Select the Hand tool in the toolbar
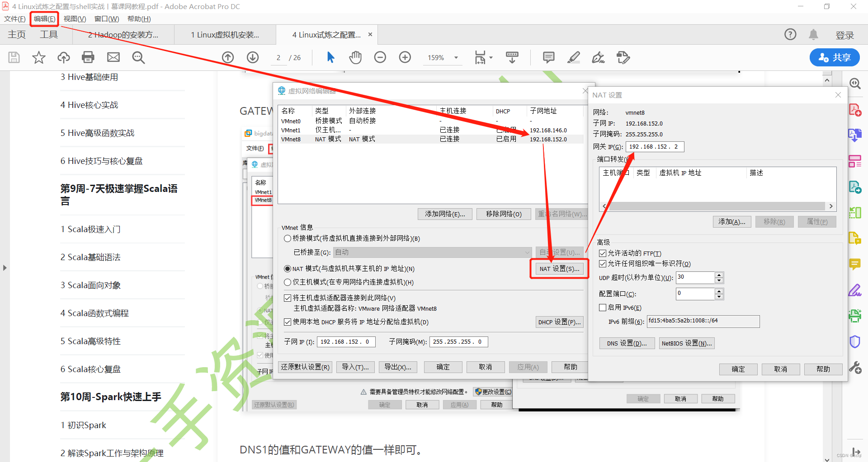This screenshot has width=868, height=462. coord(355,57)
